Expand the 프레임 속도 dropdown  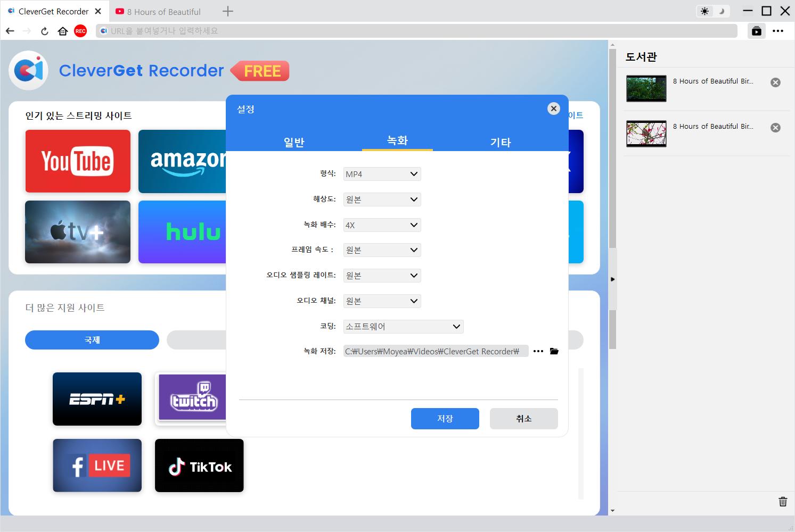382,250
